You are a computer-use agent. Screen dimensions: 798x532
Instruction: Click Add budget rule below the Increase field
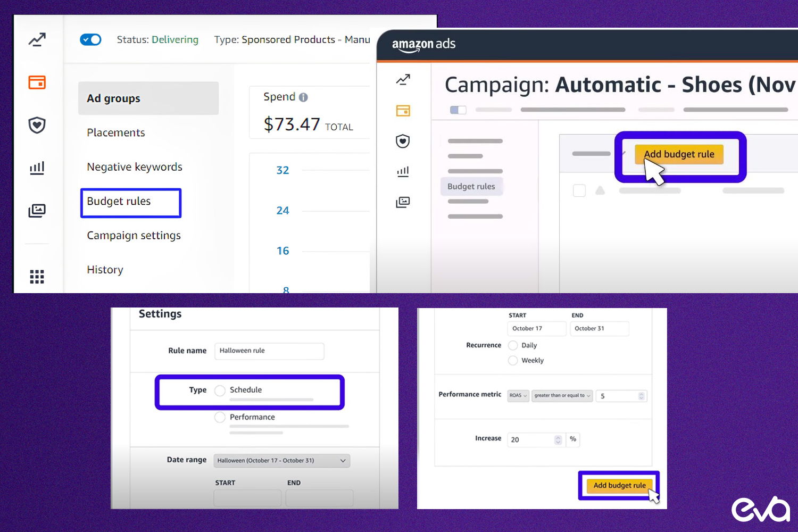click(619, 486)
